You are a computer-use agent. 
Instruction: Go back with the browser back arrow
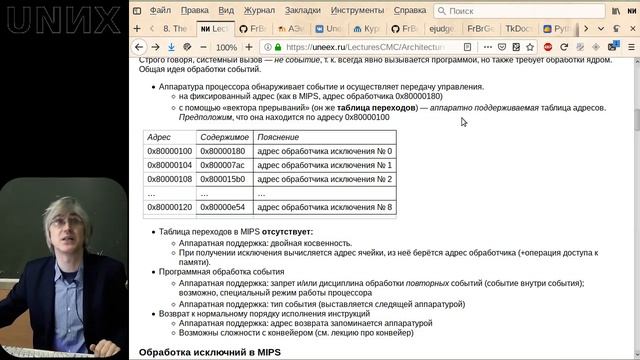[139, 47]
